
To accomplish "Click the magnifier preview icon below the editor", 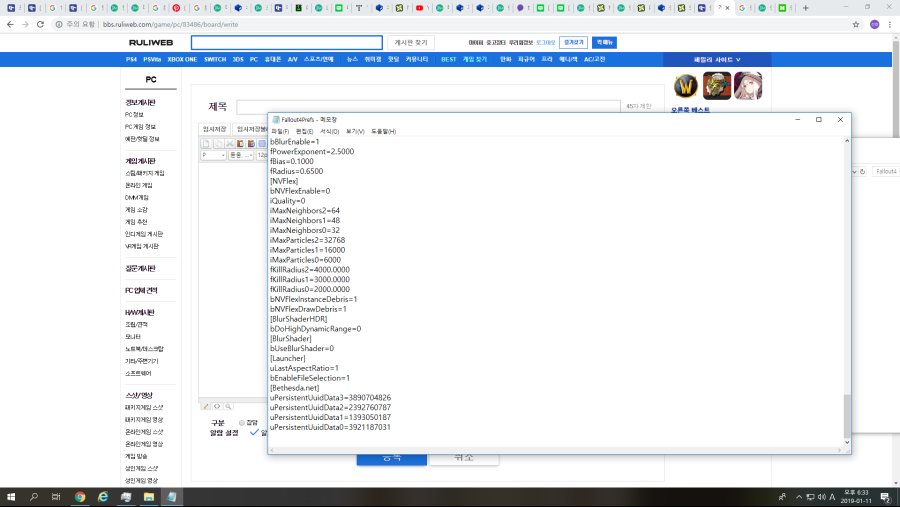I will point(227,406).
